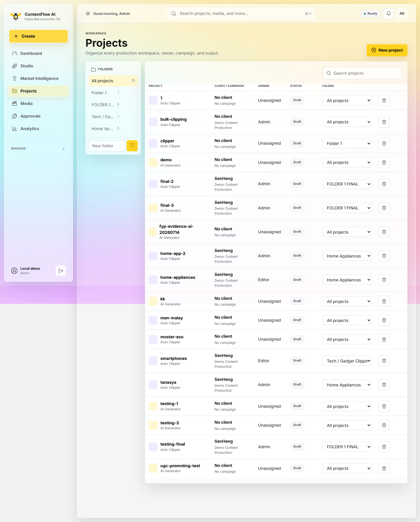Click the logout icon beside Local demo

click(x=61, y=271)
